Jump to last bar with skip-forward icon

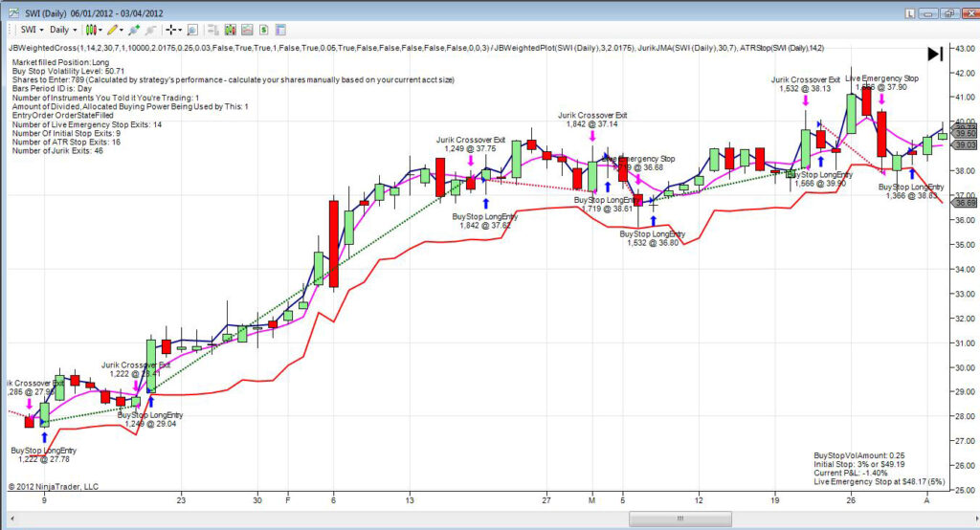coord(935,54)
